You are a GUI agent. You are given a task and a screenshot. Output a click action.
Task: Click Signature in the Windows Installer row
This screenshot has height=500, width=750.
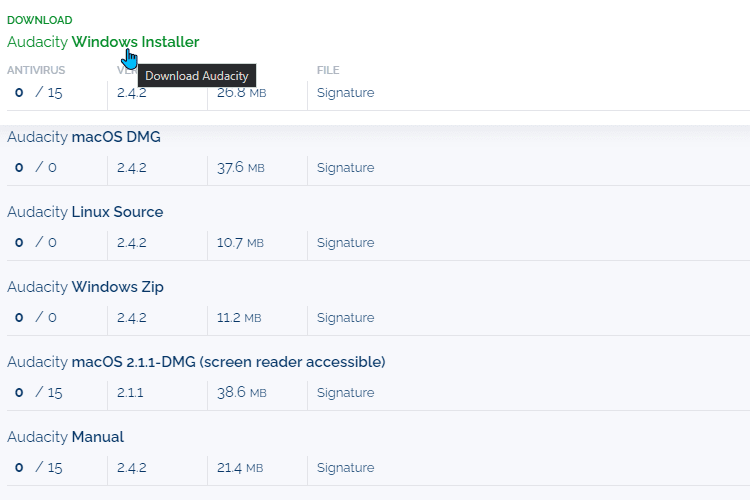coord(345,93)
